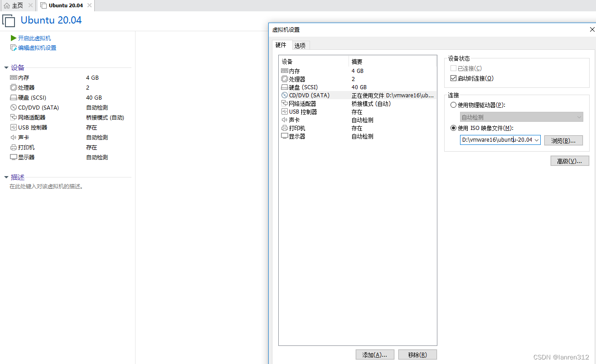Collapse the 设备 section in the left panel

(x=6, y=68)
